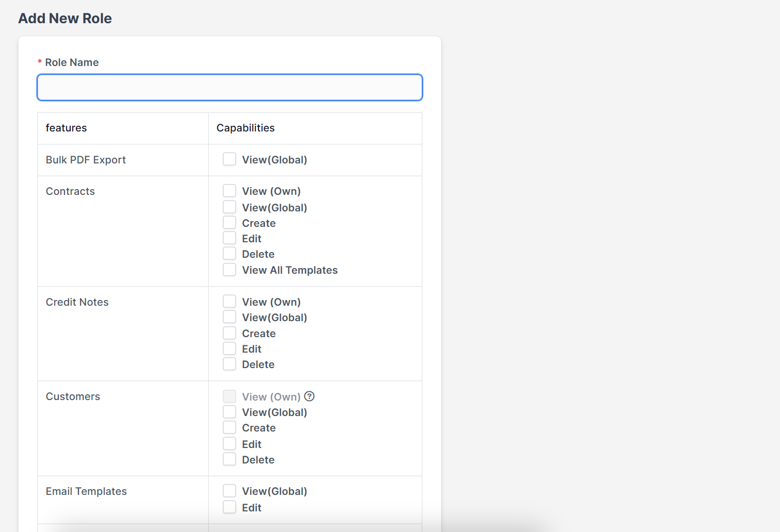Open the Customers View (Own) help icon
This screenshot has width=780, height=532.
pos(310,396)
